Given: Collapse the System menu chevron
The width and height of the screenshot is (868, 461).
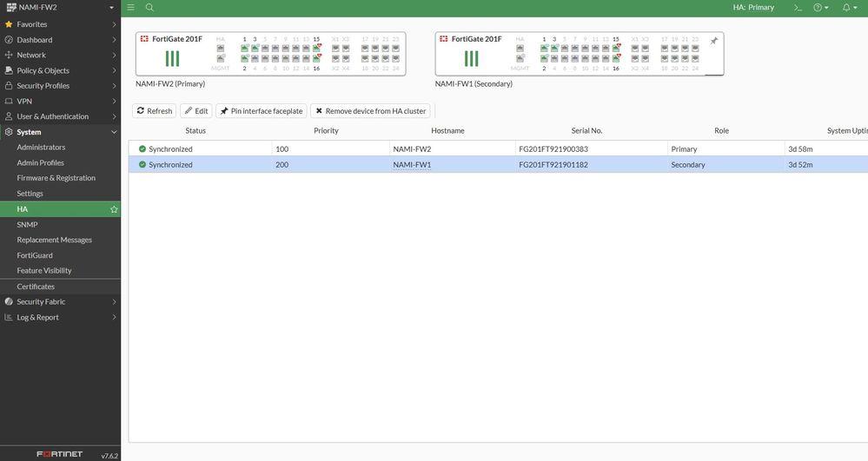Looking at the screenshot, I should (x=114, y=132).
